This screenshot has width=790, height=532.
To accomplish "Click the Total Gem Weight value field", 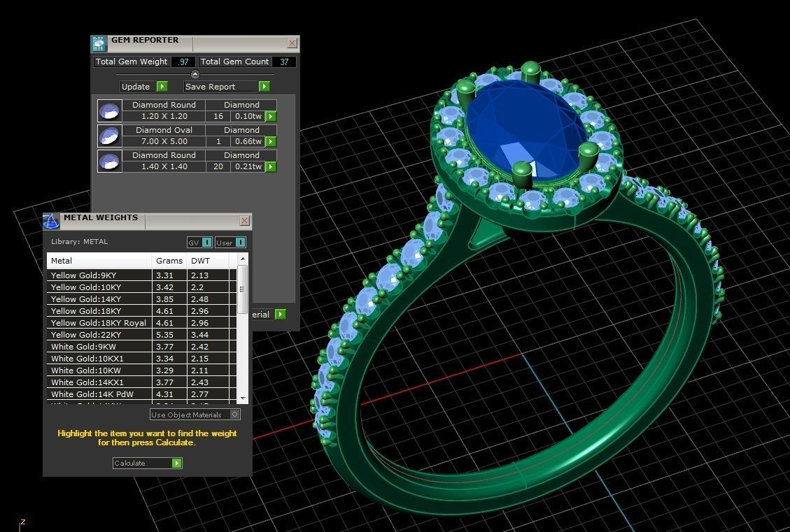I will click(183, 62).
